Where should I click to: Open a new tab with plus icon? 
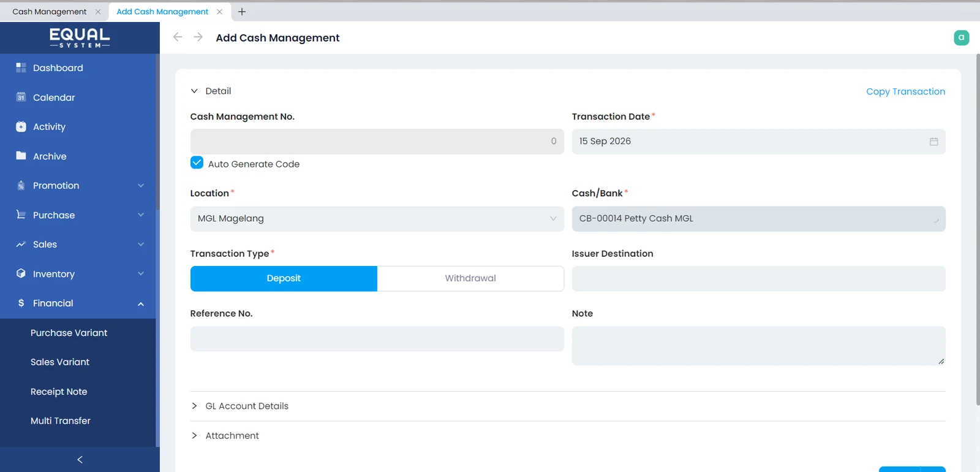(242, 12)
